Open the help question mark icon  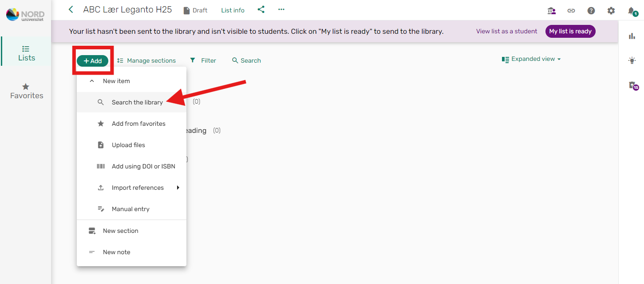coord(591,11)
